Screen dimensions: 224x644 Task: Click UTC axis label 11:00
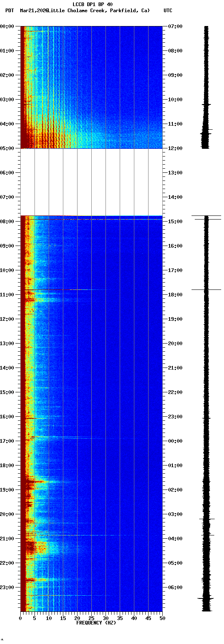[175, 124]
